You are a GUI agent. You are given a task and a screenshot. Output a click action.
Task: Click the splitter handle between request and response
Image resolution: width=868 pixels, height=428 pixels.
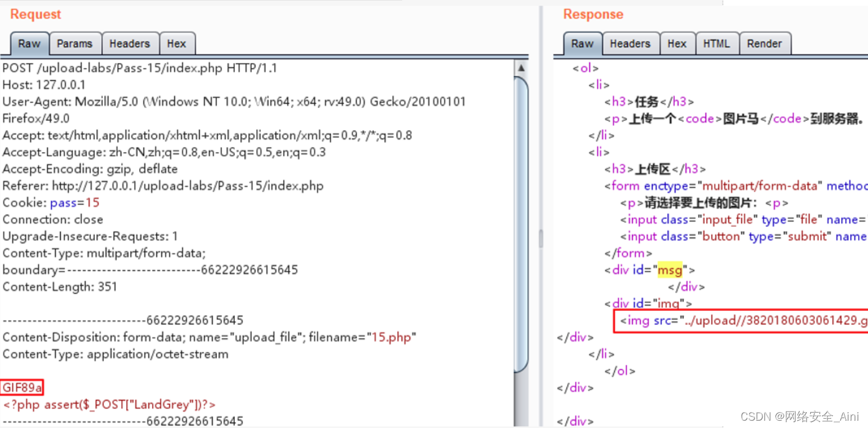tap(541, 239)
